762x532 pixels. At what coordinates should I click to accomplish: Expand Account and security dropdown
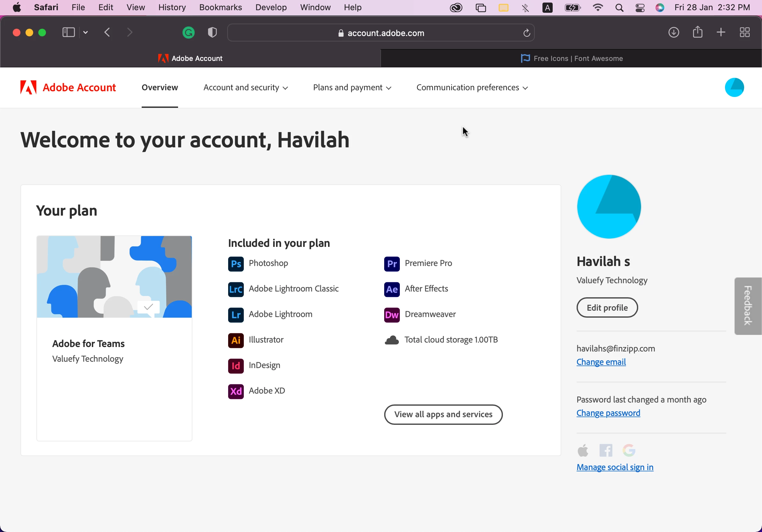(246, 88)
